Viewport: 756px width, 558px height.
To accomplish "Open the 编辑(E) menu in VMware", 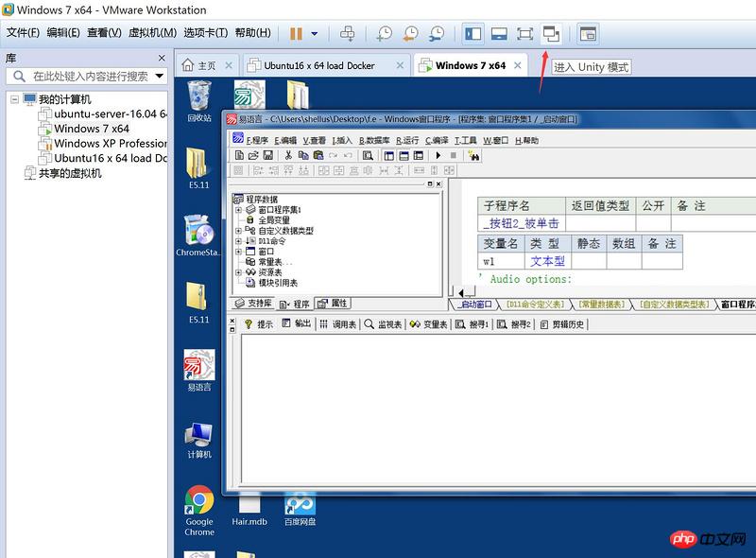I will (x=63, y=32).
